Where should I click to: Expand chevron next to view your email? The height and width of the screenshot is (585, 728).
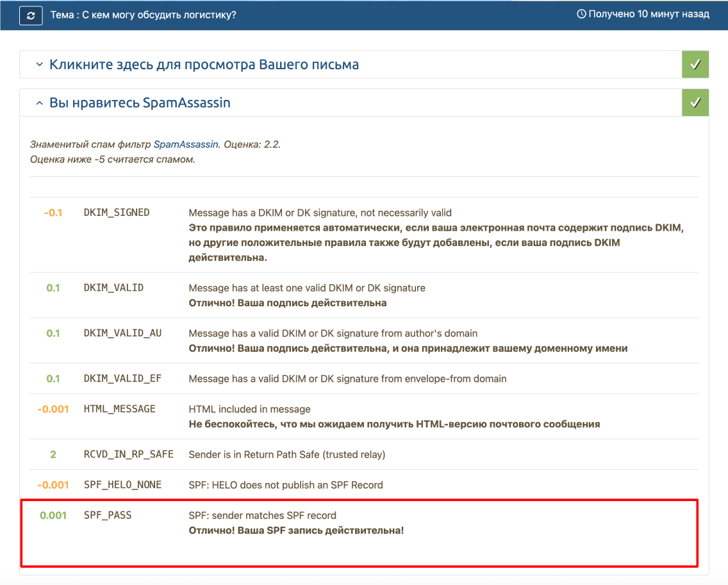(40, 65)
